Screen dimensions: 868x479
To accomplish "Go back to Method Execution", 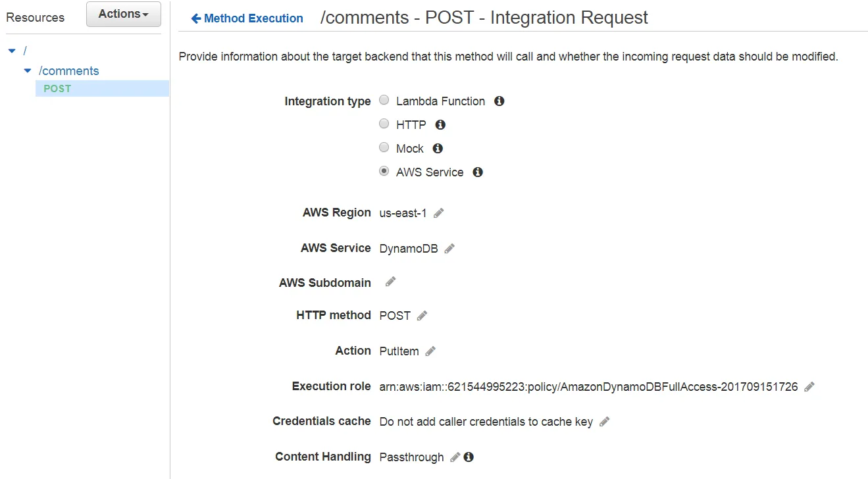I will [x=247, y=18].
